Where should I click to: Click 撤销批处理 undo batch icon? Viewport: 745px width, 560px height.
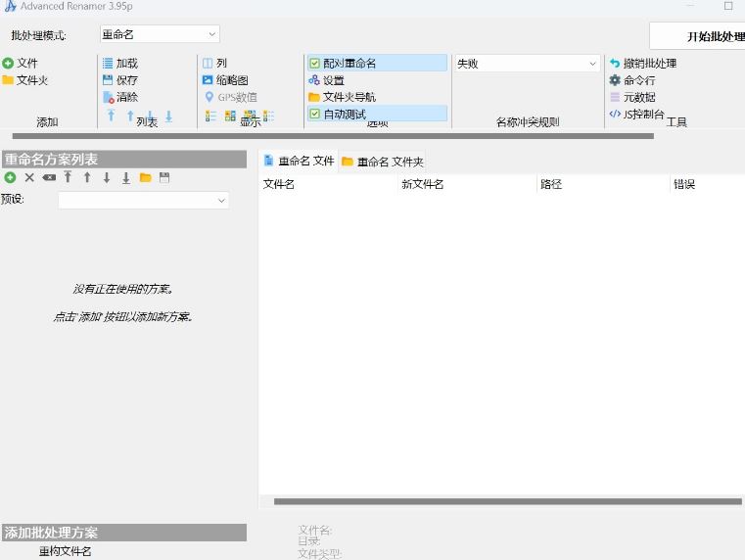pyautogui.click(x=615, y=64)
